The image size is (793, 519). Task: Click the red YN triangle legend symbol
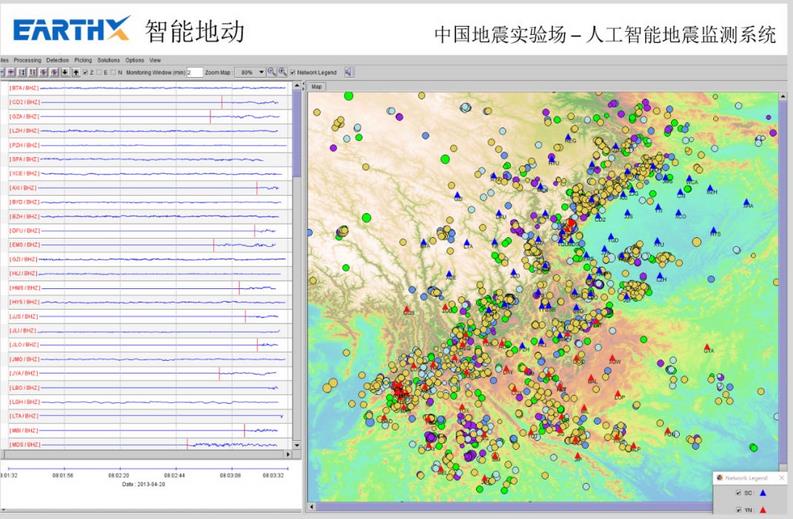[x=763, y=510]
